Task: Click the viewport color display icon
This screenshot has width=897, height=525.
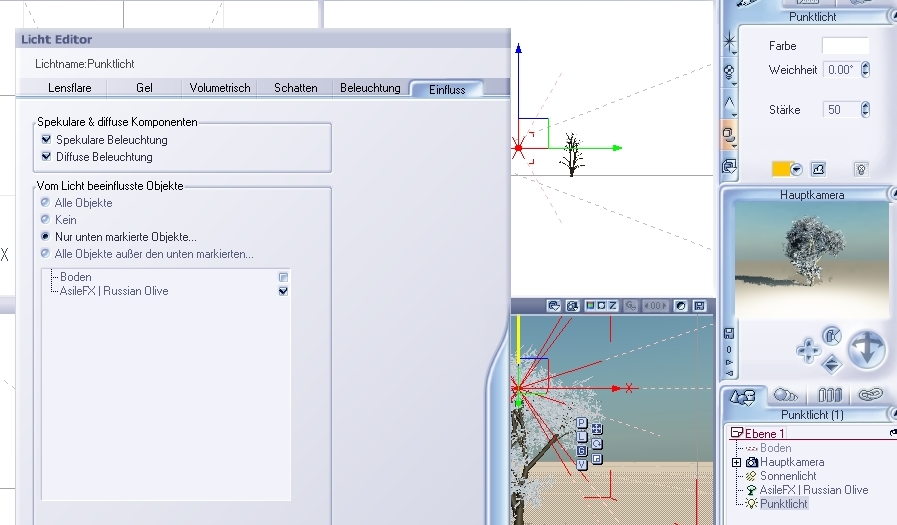Action: [590, 306]
